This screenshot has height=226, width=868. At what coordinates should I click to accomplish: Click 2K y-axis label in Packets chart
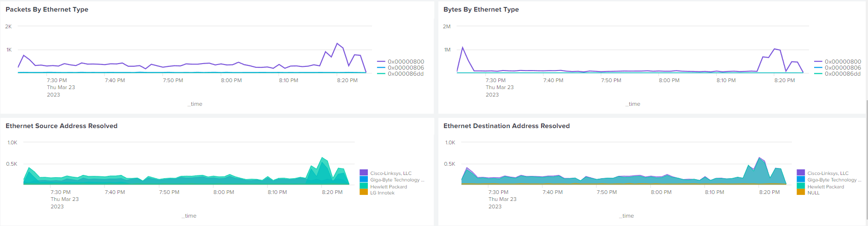click(8, 26)
